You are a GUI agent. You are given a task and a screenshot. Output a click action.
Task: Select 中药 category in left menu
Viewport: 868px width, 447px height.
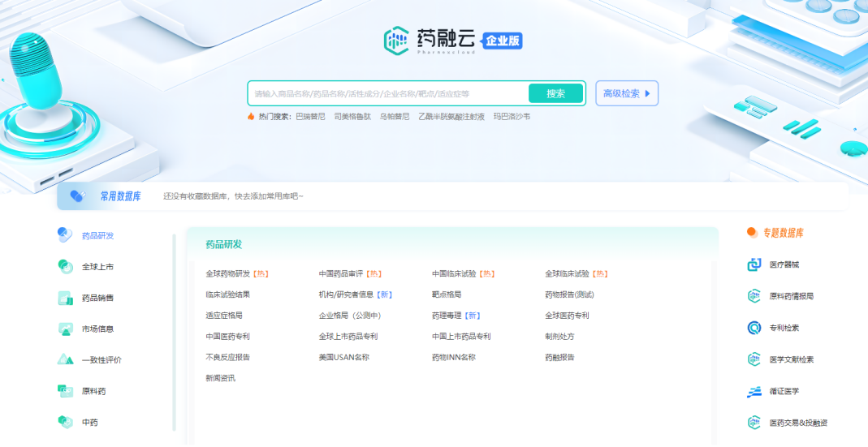click(89, 423)
